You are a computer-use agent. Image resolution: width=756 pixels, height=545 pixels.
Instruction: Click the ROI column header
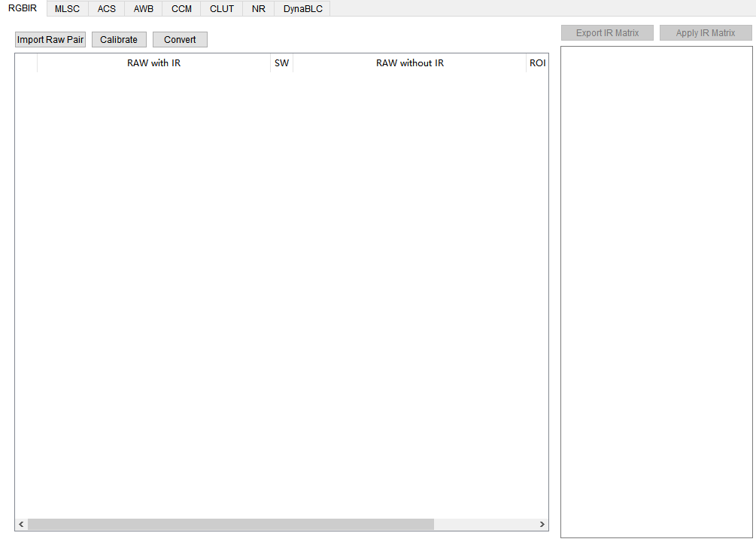(537, 63)
